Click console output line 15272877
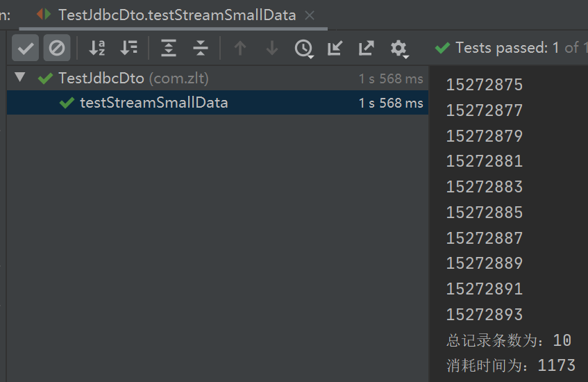Image resolution: width=588 pixels, height=382 pixels. pos(484,110)
